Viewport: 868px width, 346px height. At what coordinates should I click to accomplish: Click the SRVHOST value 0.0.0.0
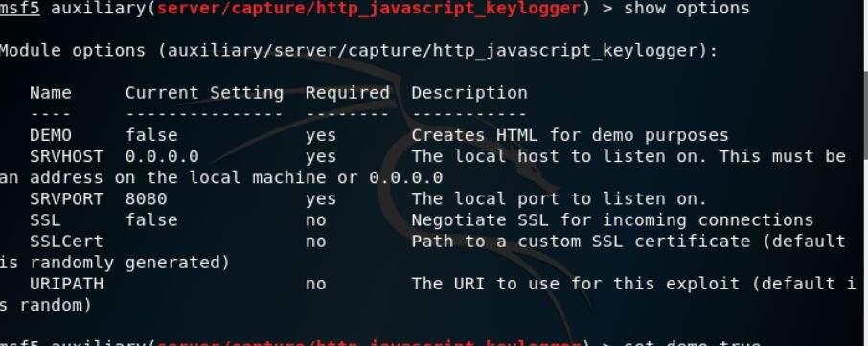coord(162,156)
